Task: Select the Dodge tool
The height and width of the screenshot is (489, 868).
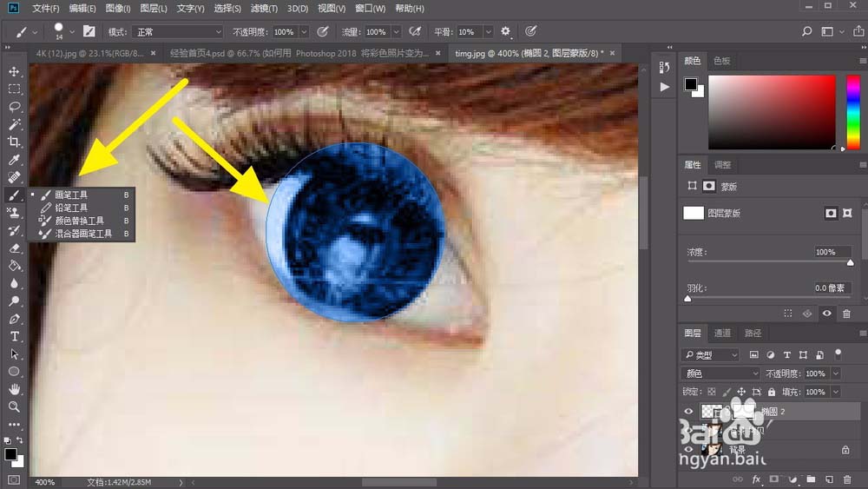Action: coord(14,301)
